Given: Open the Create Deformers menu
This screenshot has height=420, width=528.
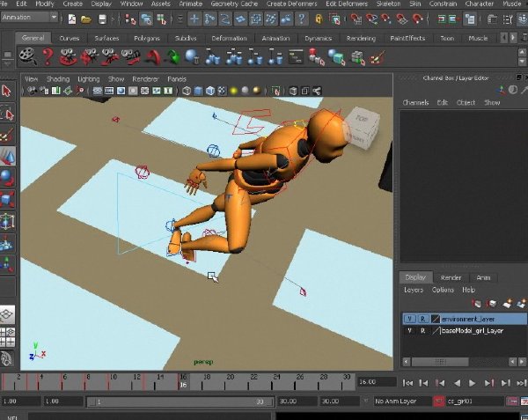Looking at the screenshot, I should [x=291, y=4].
